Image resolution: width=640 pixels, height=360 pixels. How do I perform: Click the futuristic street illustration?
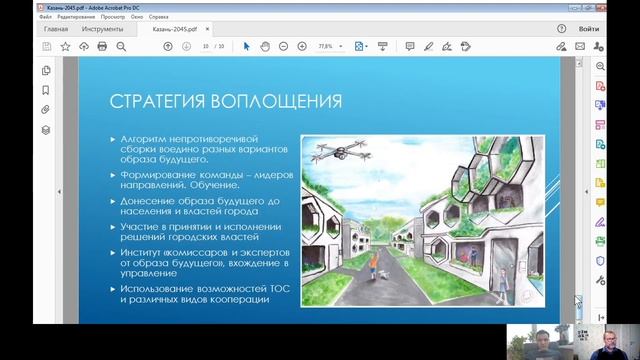coord(423,221)
